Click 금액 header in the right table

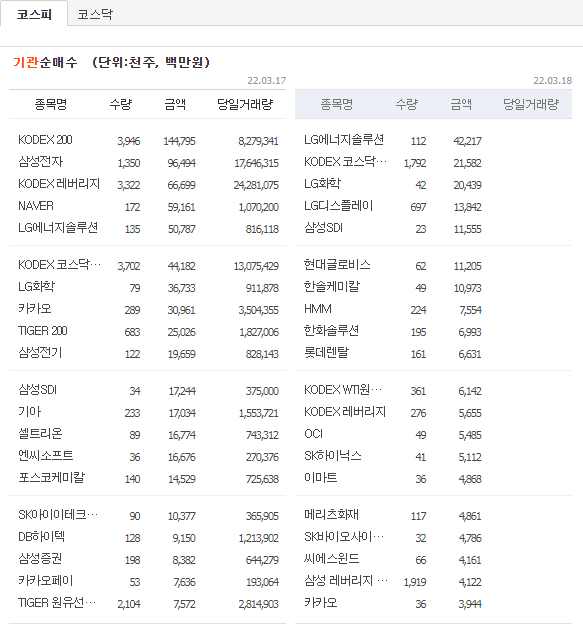pos(461,104)
